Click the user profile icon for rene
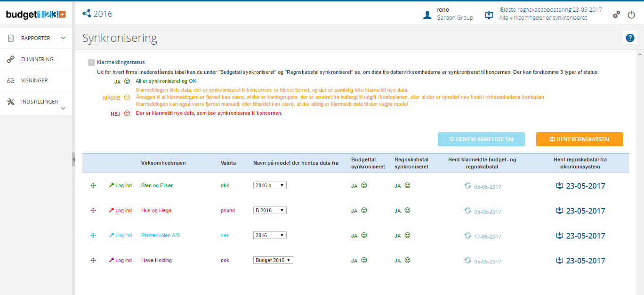Image resolution: width=644 pixels, height=295 pixels. (427, 15)
